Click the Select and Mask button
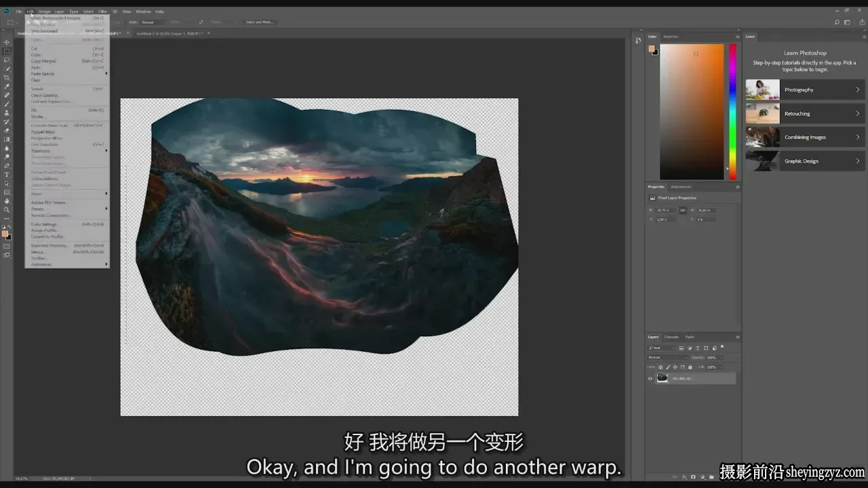This screenshot has width=868, height=488. pos(259,22)
